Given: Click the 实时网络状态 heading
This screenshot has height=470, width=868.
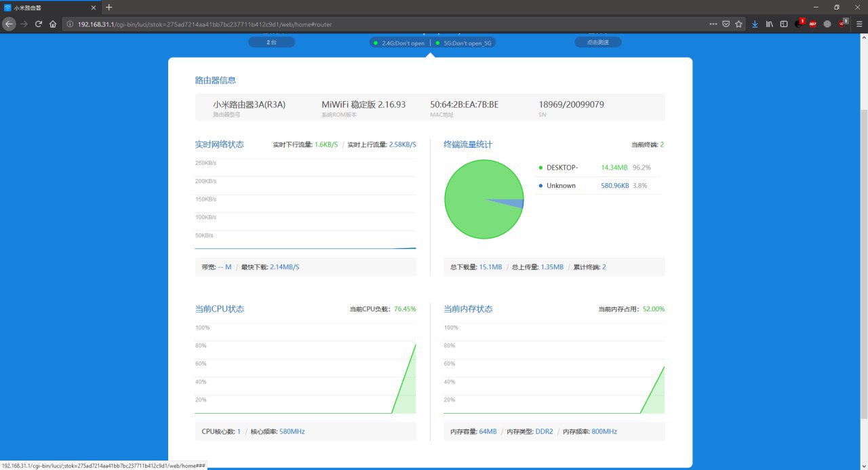Looking at the screenshot, I should click(x=220, y=144).
